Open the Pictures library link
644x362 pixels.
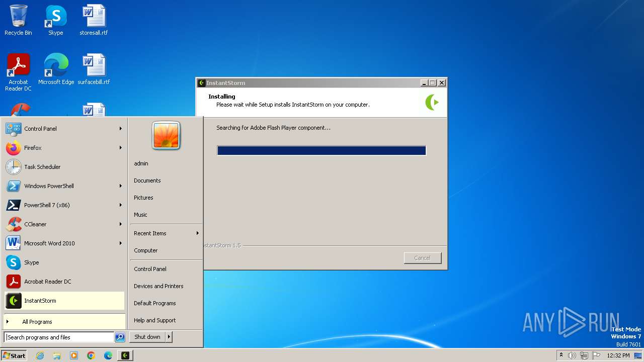pyautogui.click(x=166, y=198)
